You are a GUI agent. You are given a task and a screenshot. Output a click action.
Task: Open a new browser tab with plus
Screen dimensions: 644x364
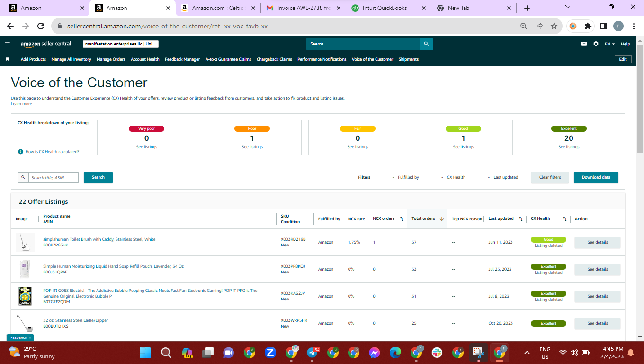pos(527,8)
